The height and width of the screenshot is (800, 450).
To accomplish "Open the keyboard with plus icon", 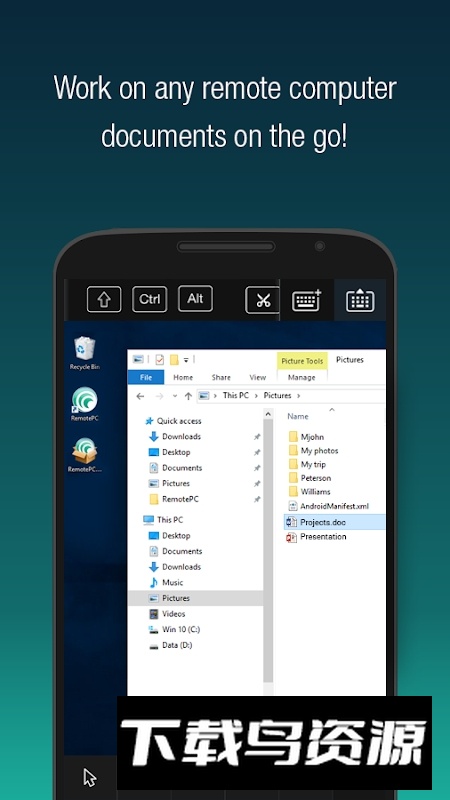I will [306, 300].
